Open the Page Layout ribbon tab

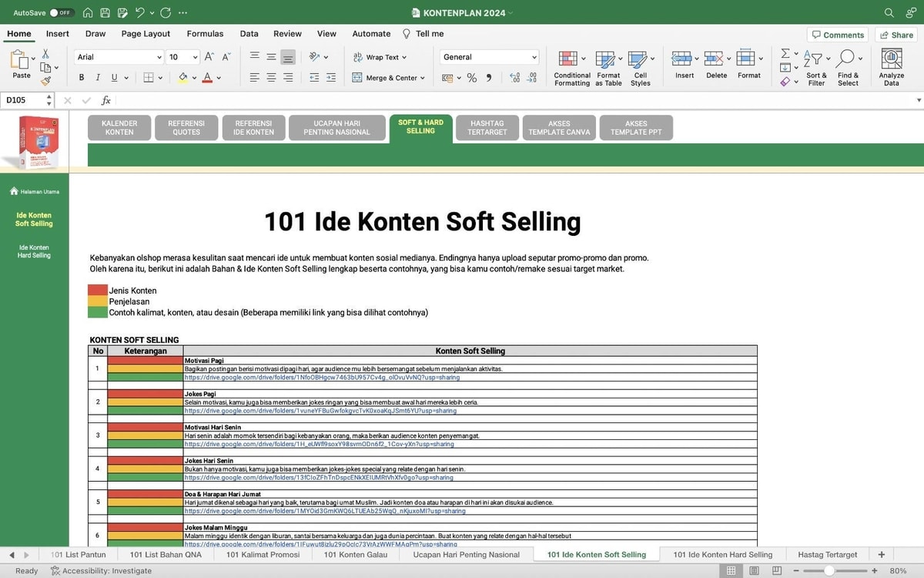pos(146,34)
